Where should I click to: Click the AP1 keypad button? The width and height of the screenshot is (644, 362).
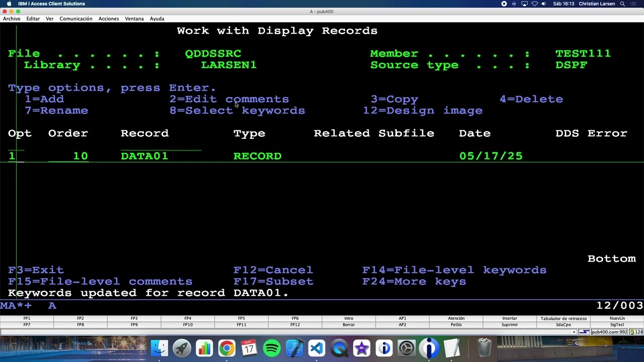point(403,318)
